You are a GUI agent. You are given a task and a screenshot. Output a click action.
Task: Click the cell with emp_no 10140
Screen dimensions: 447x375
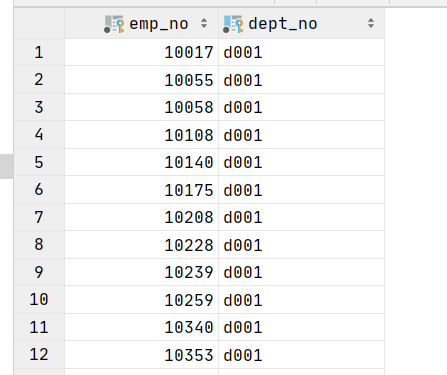point(141,162)
